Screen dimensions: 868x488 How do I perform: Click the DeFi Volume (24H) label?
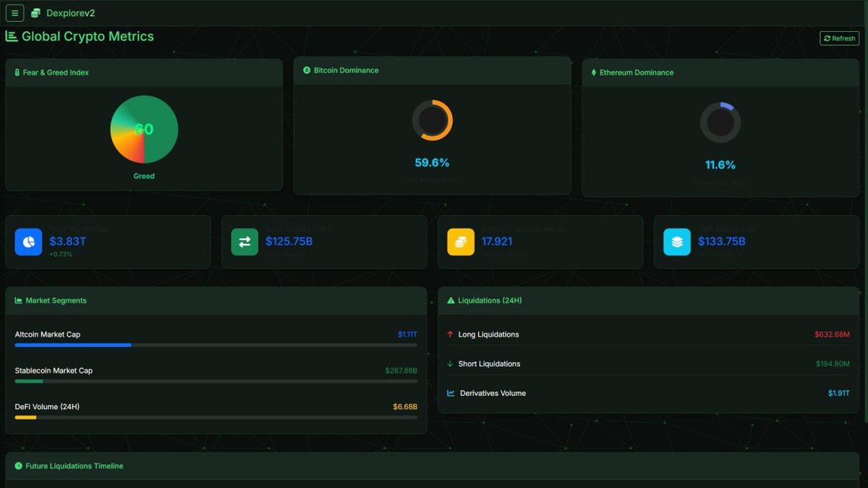coord(47,407)
